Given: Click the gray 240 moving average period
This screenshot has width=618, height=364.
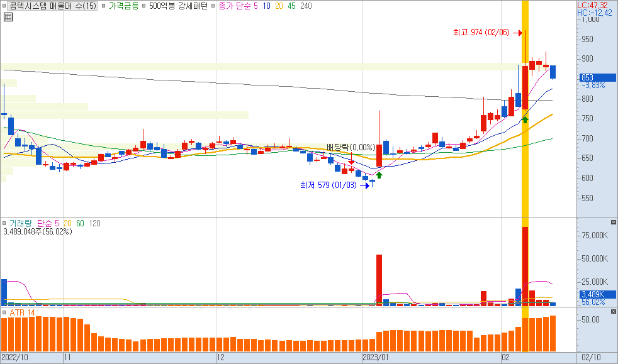Looking at the screenshot, I should pos(306,6).
